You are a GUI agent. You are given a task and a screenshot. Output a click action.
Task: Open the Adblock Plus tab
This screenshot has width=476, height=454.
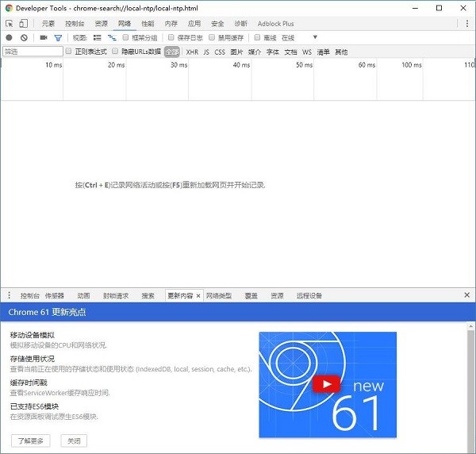click(x=275, y=24)
